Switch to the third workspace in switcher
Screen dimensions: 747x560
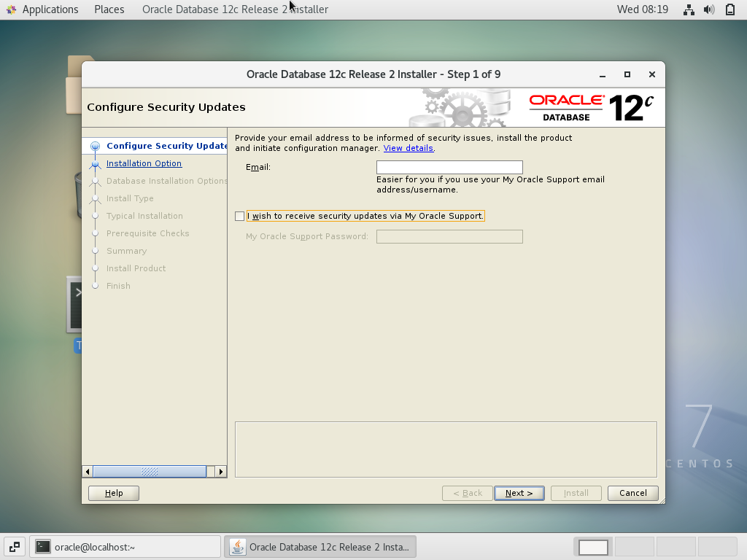coord(676,547)
